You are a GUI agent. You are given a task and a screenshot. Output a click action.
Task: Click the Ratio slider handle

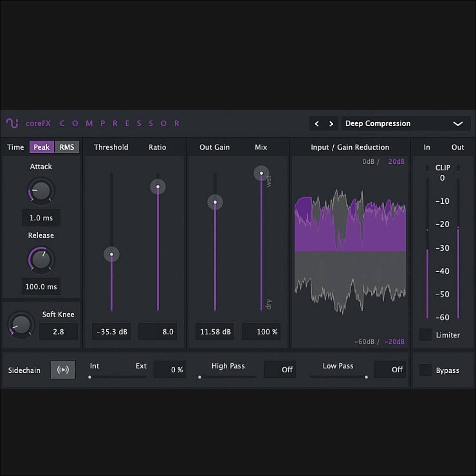(x=158, y=187)
